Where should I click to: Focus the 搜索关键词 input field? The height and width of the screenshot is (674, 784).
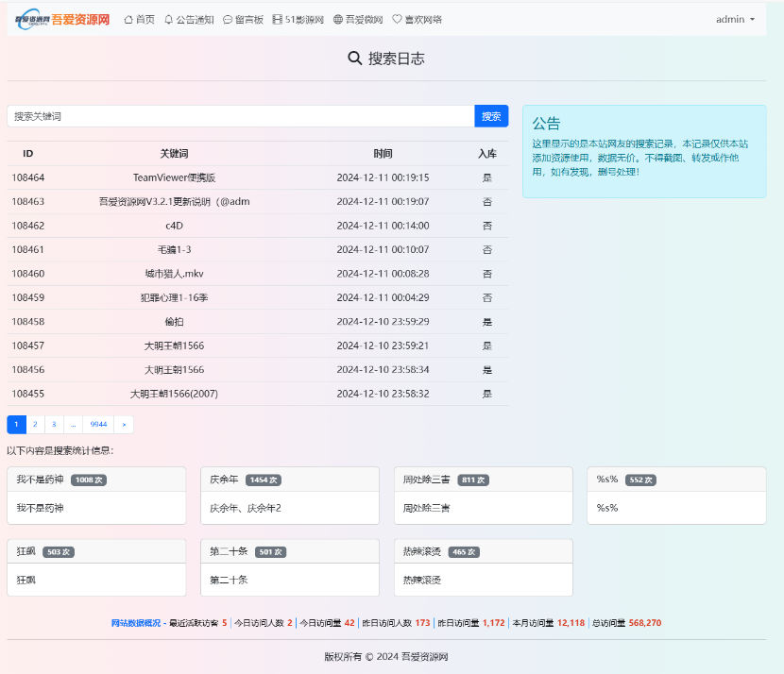(x=241, y=116)
